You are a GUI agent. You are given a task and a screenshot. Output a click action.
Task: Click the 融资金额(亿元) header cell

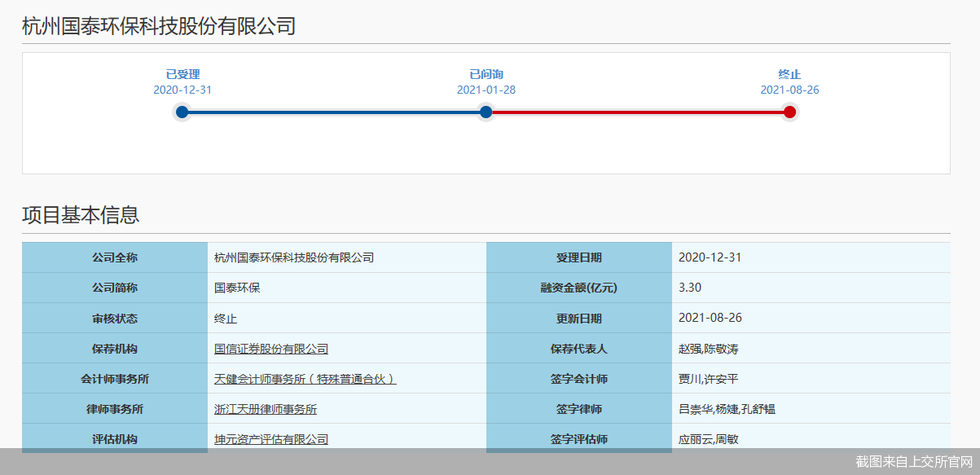(579, 288)
